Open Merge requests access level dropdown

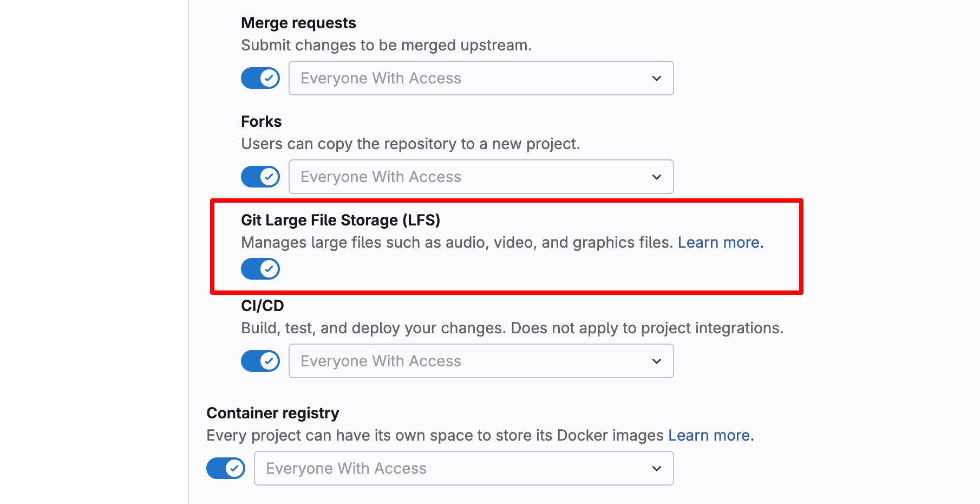click(x=481, y=78)
